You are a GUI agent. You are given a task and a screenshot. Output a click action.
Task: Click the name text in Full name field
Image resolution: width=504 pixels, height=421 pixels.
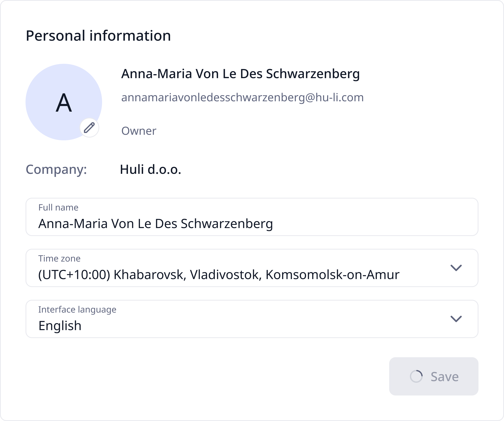(x=156, y=224)
